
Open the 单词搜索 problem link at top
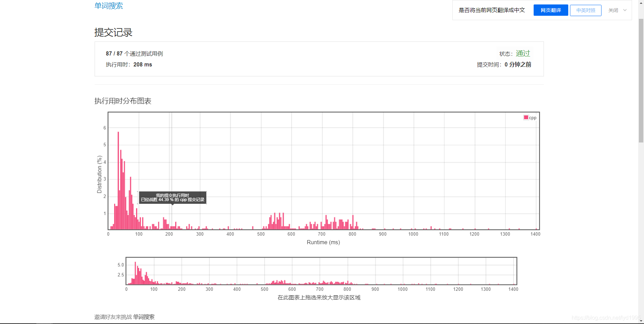[x=109, y=6]
